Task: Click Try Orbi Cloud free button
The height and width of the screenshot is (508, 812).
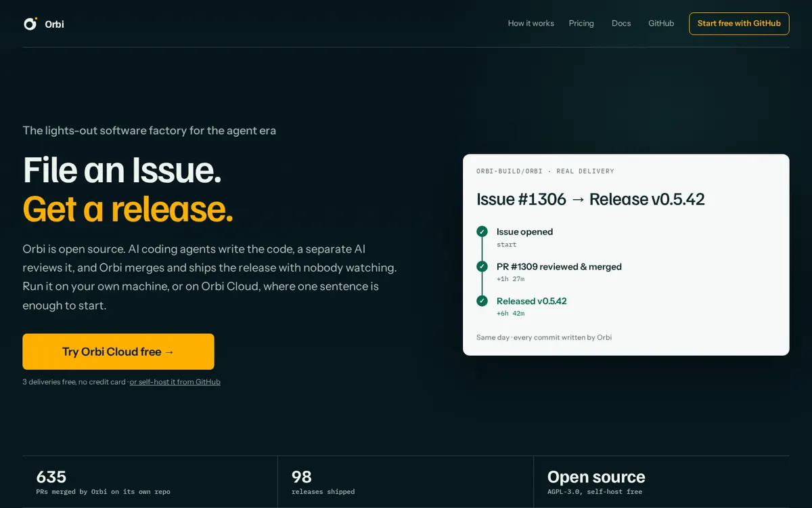Action: click(118, 352)
